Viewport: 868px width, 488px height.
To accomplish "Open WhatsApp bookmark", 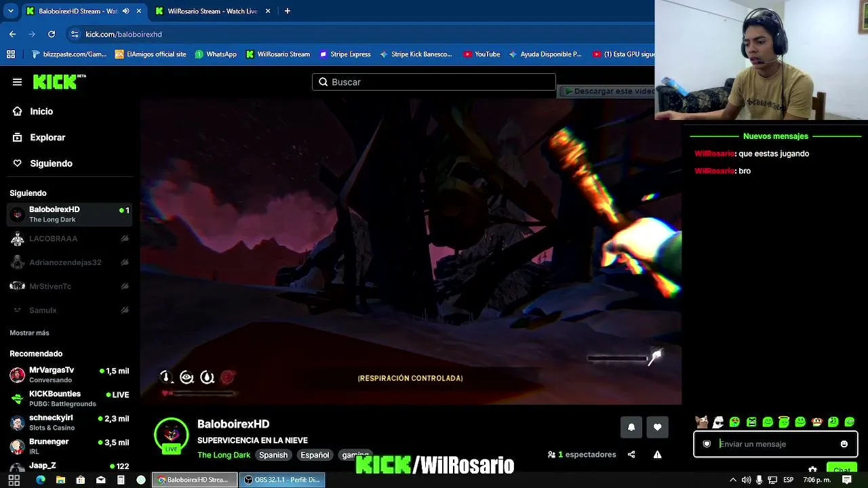I will pyautogui.click(x=216, y=54).
